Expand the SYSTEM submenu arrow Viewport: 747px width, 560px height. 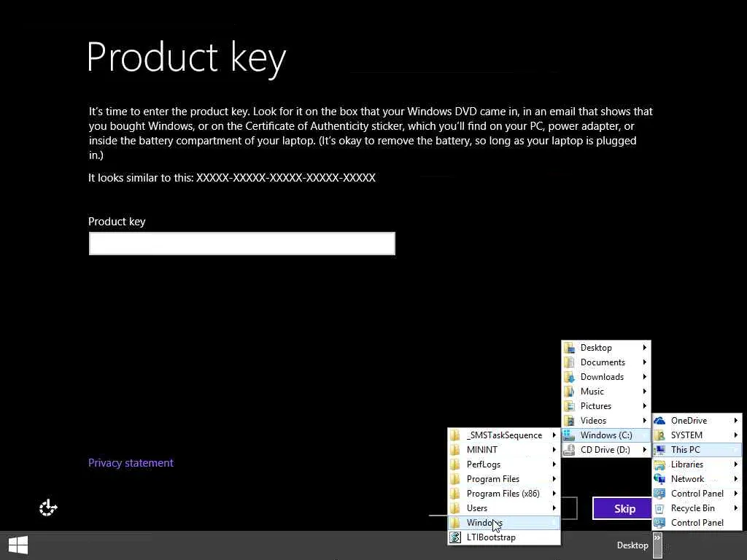point(735,435)
